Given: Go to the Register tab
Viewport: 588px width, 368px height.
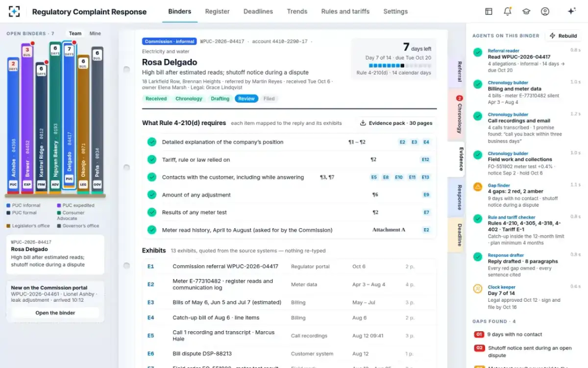Looking at the screenshot, I should click(x=218, y=11).
